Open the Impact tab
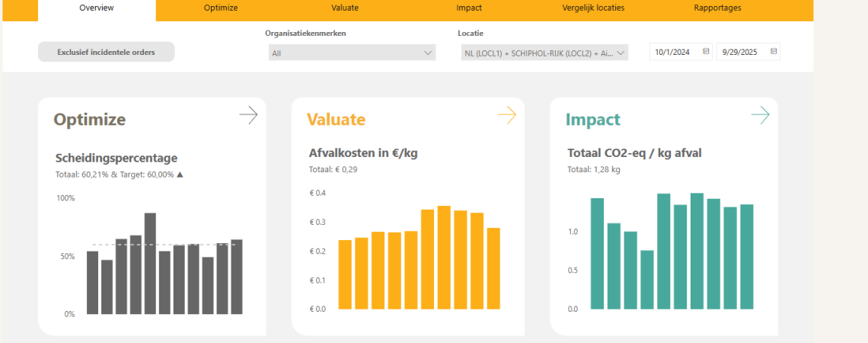Screen dimensions: 868x343 (x=468, y=8)
